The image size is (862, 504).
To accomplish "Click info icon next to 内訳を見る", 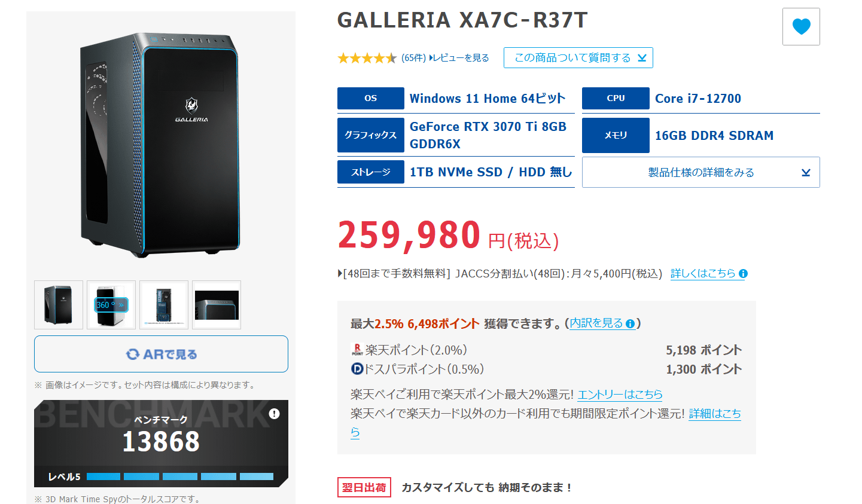I will tap(630, 323).
